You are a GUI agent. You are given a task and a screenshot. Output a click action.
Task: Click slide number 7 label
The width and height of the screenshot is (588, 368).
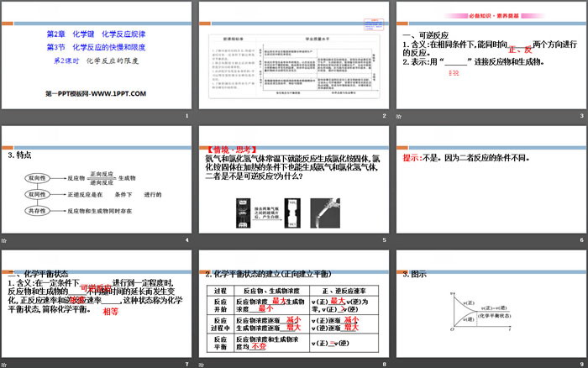(186, 365)
